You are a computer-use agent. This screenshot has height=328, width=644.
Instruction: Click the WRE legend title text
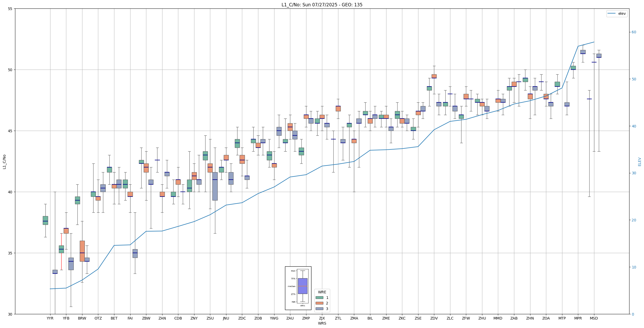tap(322, 292)
